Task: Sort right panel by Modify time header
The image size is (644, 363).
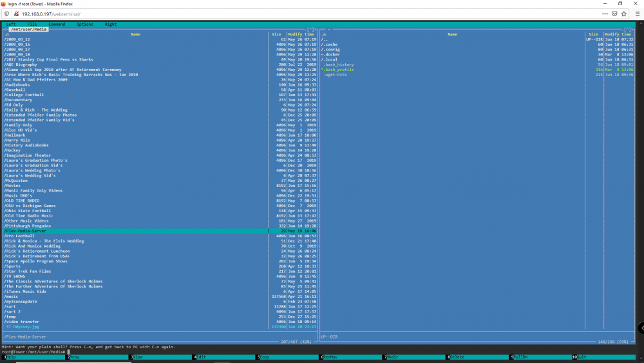Action: point(618,34)
